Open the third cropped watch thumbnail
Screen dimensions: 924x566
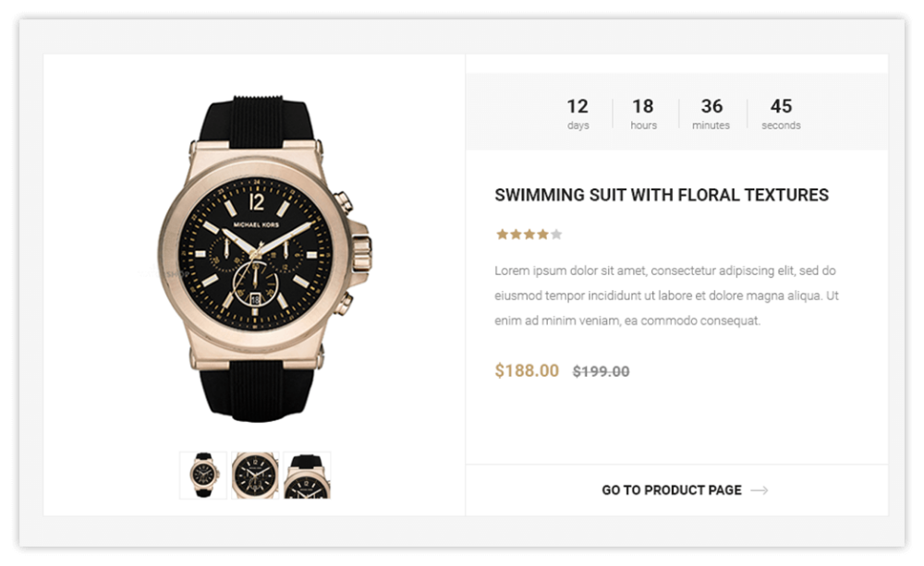click(307, 476)
